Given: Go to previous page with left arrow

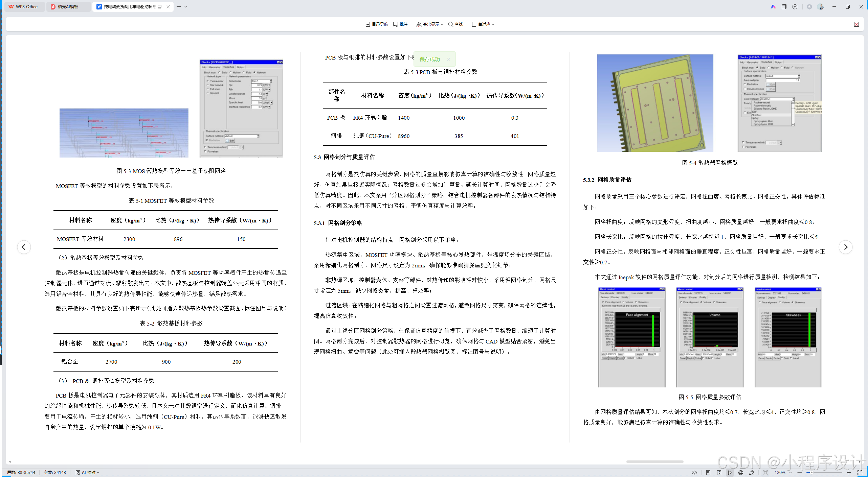Looking at the screenshot, I should (24, 247).
